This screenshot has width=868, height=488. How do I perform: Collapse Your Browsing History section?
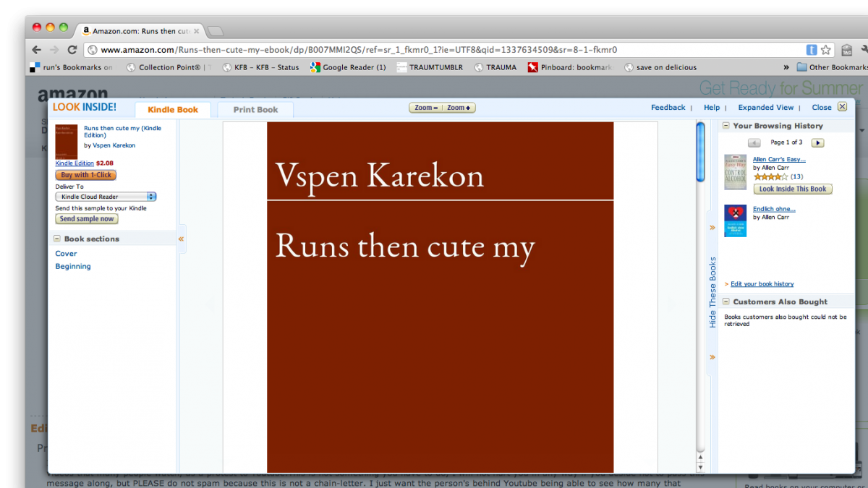tap(726, 126)
